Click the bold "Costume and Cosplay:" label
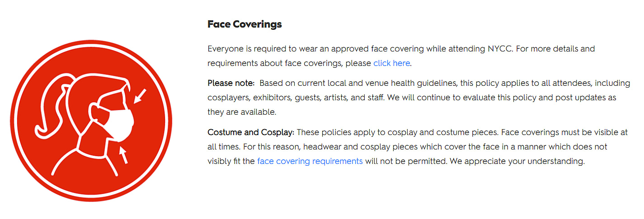 click(x=251, y=132)
